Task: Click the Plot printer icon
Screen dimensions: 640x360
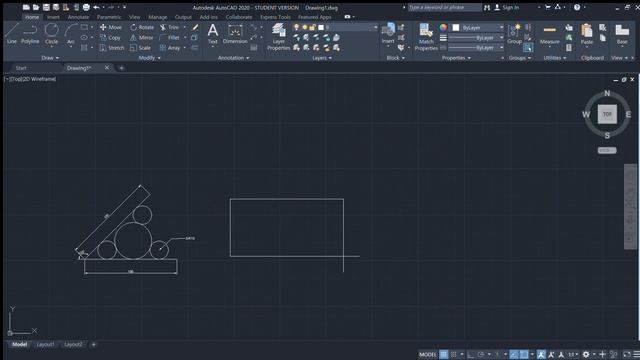Action: click(86, 7)
